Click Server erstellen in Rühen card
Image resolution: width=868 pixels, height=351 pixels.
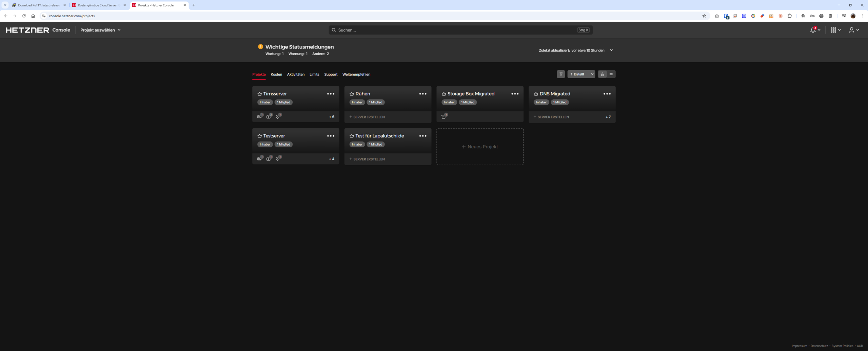[367, 117]
